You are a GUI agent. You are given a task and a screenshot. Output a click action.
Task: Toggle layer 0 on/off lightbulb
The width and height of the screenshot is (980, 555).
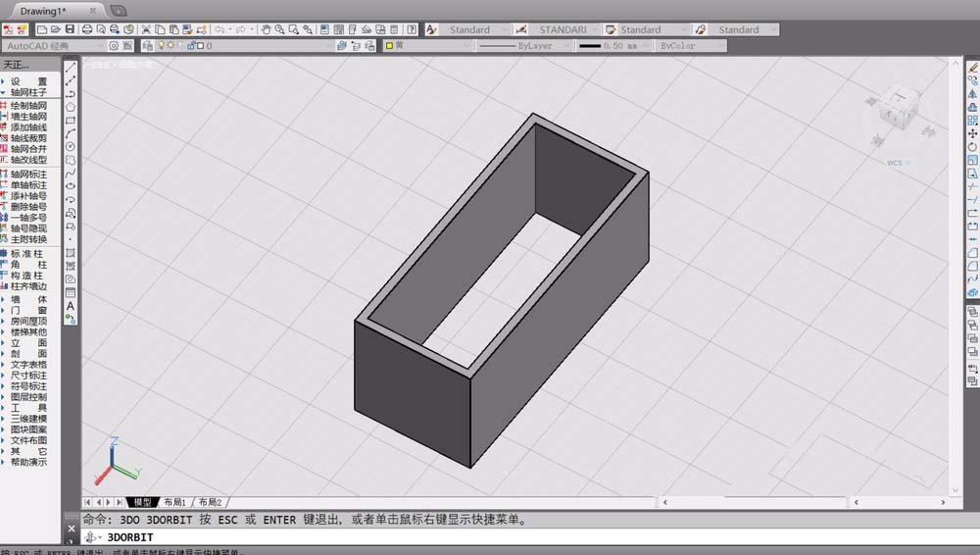(x=162, y=45)
